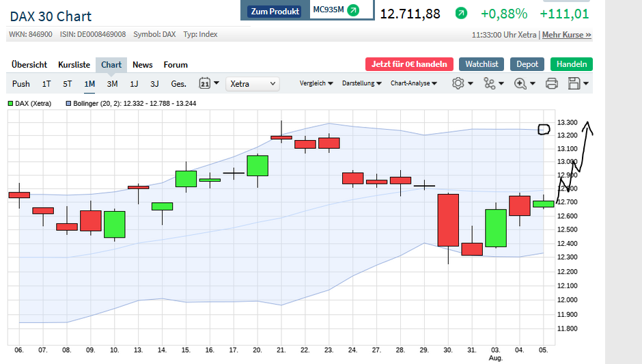
Task: Click the save floppy disk icon
Action: click(x=574, y=83)
